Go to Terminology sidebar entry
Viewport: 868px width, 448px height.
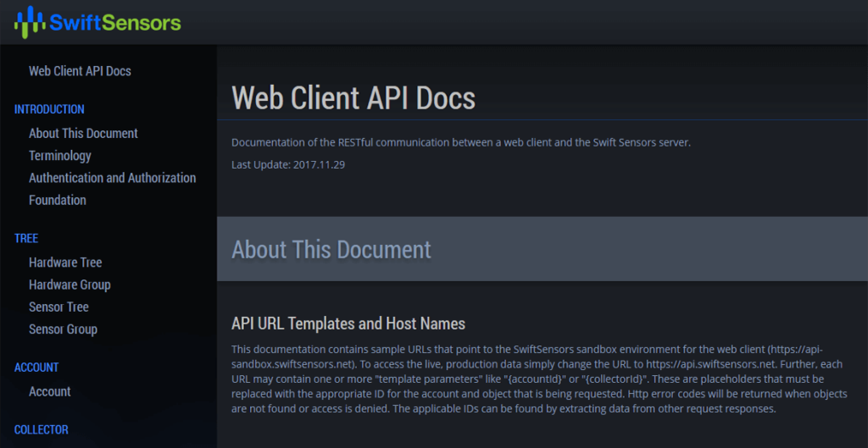click(x=60, y=156)
